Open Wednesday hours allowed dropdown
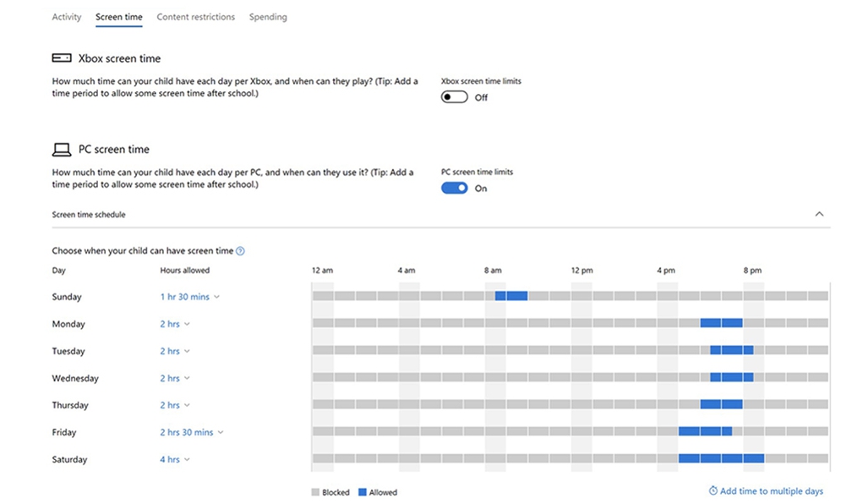 point(175,378)
